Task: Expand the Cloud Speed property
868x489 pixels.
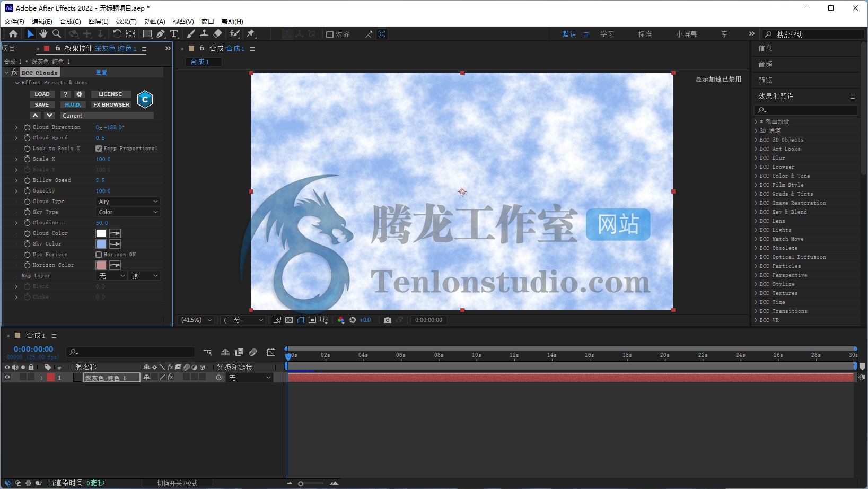Action: click(x=16, y=138)
